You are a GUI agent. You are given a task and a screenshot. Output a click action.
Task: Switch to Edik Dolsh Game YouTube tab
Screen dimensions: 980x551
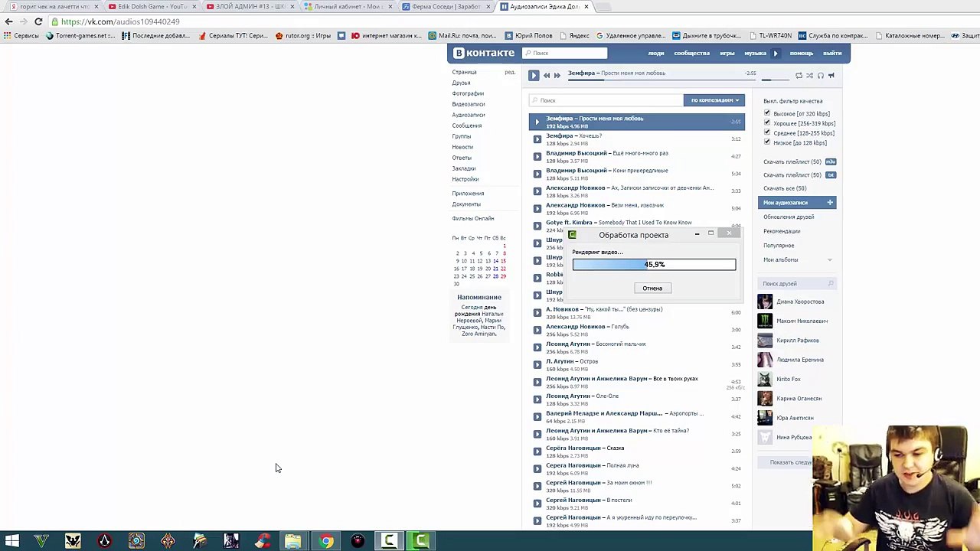point(151,7)
